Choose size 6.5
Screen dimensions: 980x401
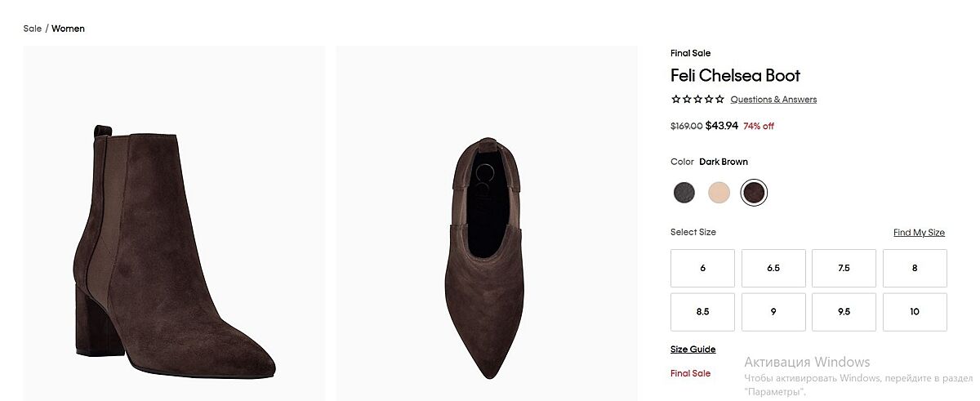click(x=773, y=268)
